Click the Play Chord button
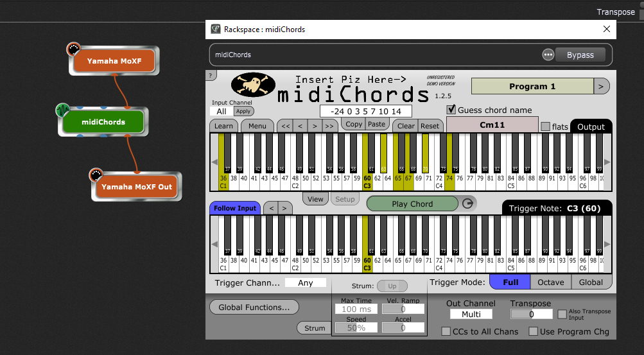This screenshot has height=355, width=644. pyautogui.click(x=412, y=203)
